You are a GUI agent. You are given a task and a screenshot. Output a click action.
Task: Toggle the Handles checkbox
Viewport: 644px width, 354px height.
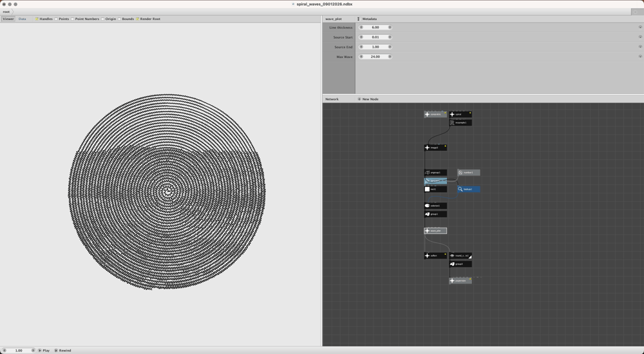coord(37,19)
